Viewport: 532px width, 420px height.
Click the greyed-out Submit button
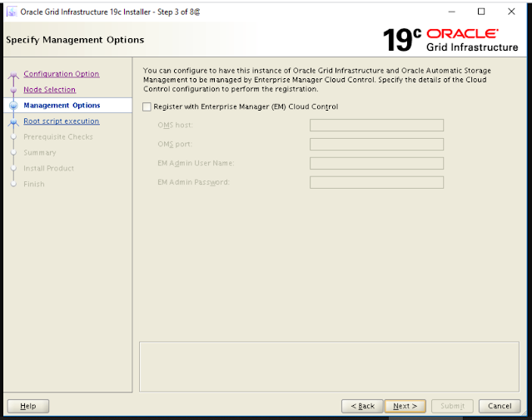tap(452, 406)
